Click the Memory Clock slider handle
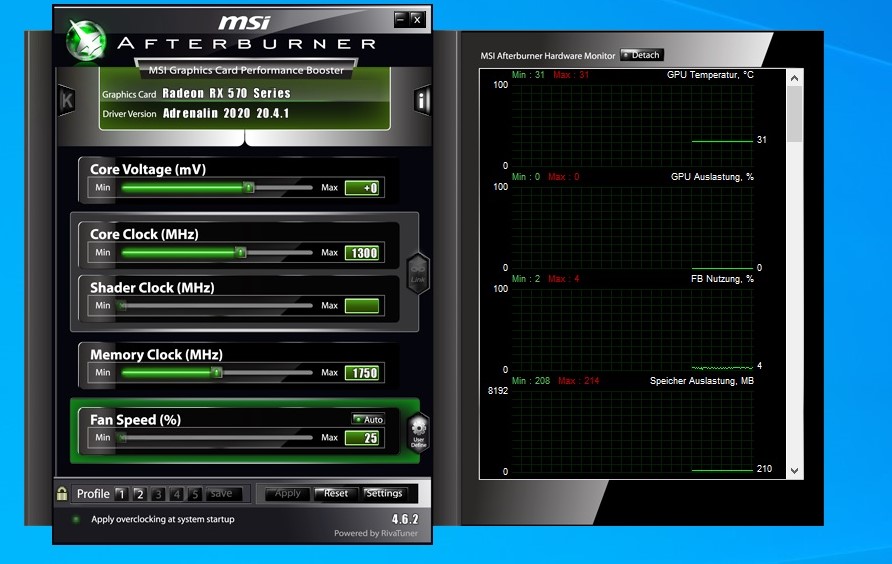Viewport: 892px width, 564px height. 216,372
